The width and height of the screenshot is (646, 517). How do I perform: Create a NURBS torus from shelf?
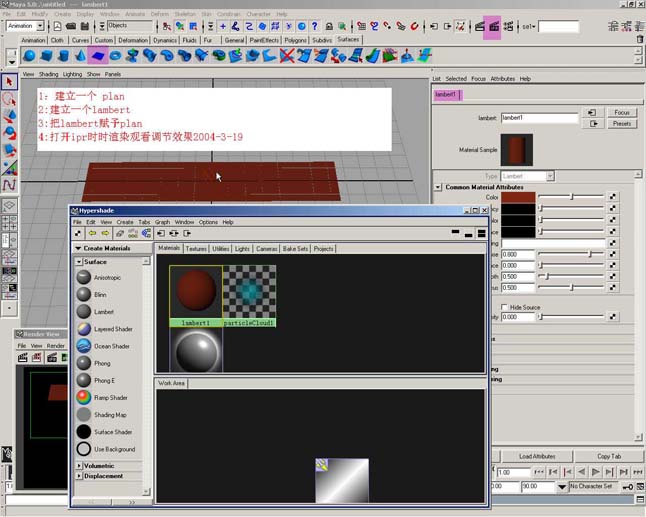point(115,55)
